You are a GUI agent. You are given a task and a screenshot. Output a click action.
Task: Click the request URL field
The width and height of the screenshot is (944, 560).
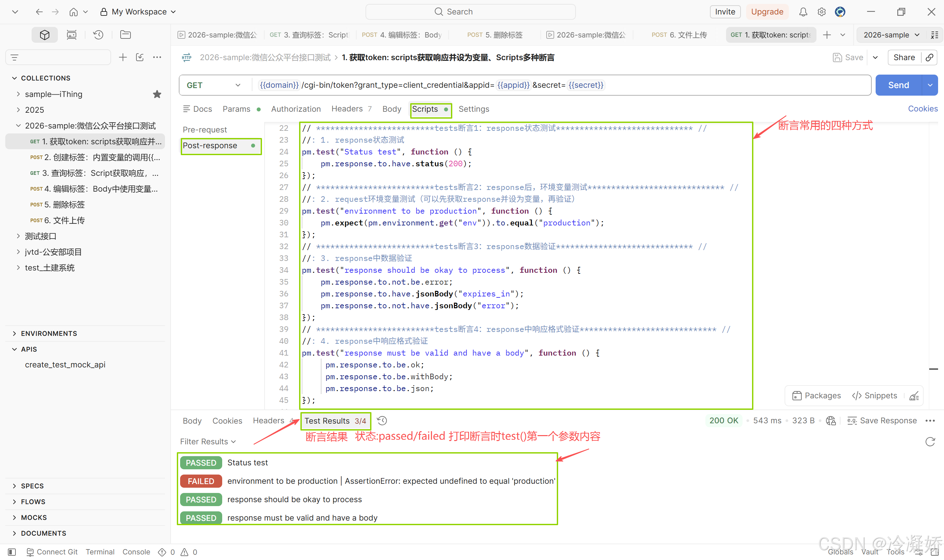click(561, 85)
